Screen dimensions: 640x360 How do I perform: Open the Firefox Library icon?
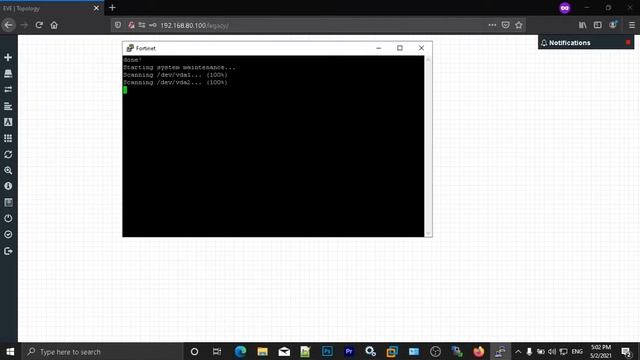pyautogui.click(x=582, y=25)
